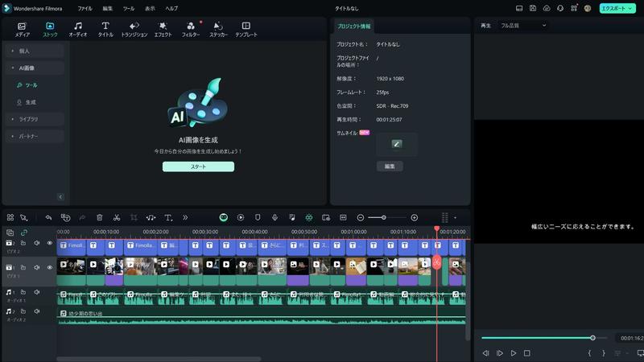Viewport: 644px width, 362px height.
Task: Mute the オーディオ 1 track speaker
Action: pyautogui.click(x=36, y=292)
